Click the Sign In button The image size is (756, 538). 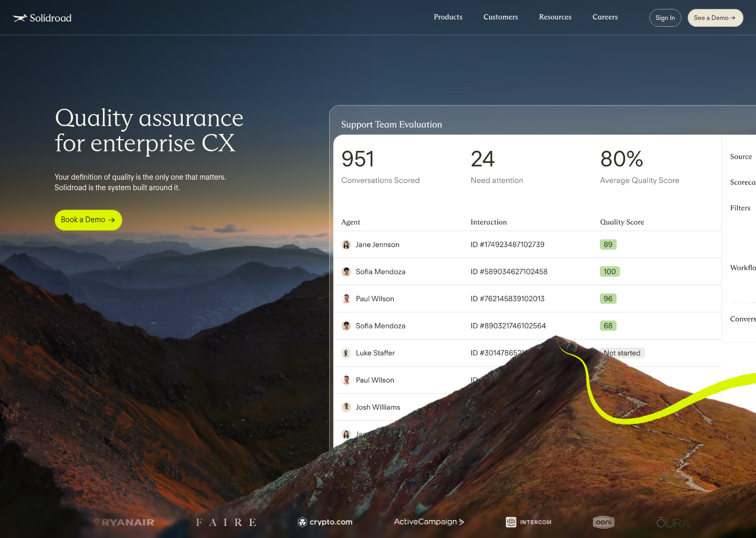pos(665,18)
